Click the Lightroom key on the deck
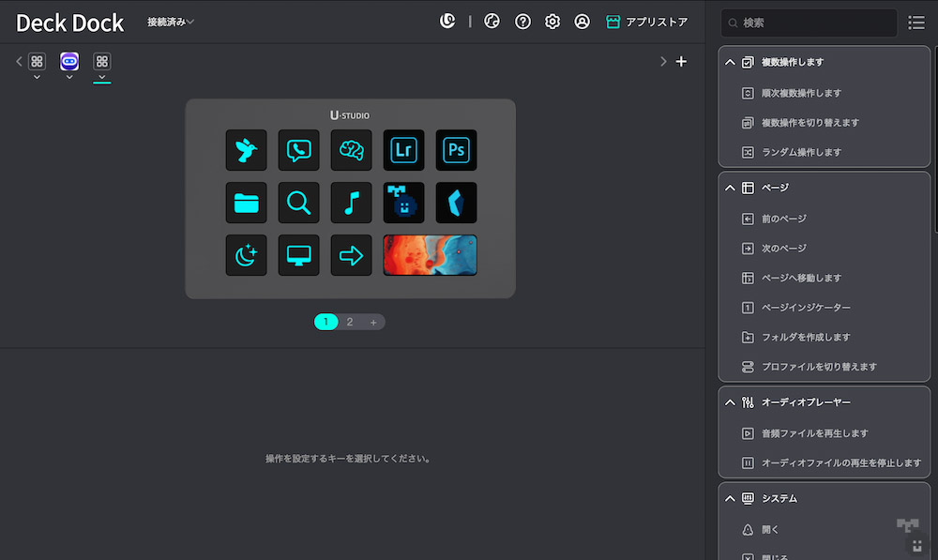The image size is (938, 560). pyautogui.click(x=403, y=150)
